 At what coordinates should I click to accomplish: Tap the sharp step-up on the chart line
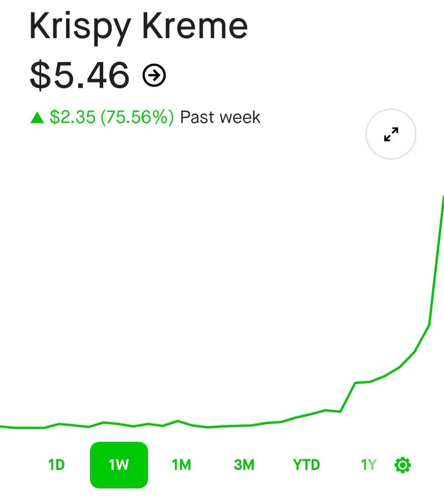pos(348,397)
